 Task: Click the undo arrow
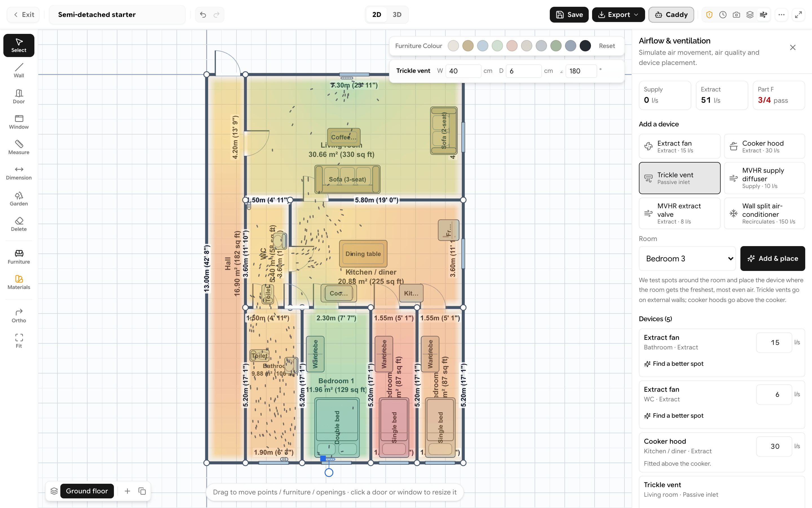(x=203, y=14)
